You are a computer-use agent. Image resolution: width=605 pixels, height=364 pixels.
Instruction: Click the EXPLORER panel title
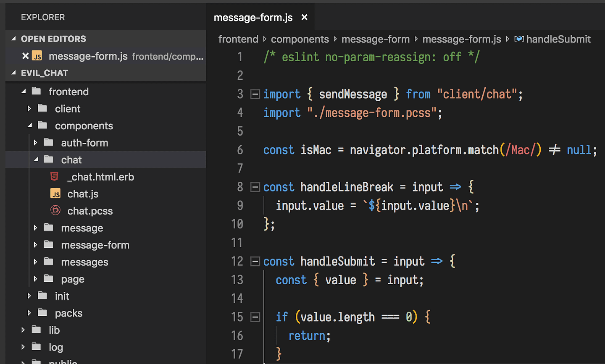[x=43, y=17]
